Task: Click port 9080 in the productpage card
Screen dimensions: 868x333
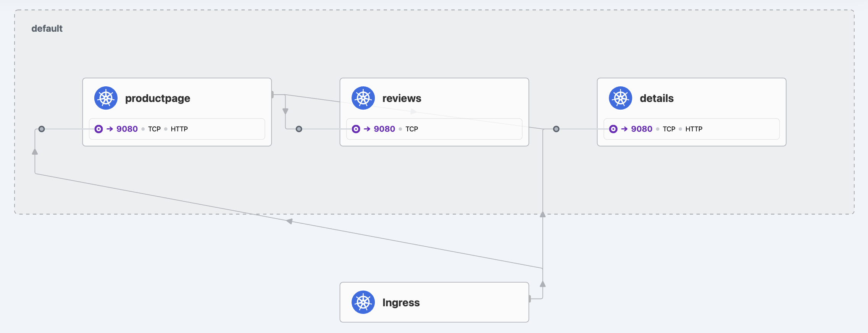Action: 127,129
